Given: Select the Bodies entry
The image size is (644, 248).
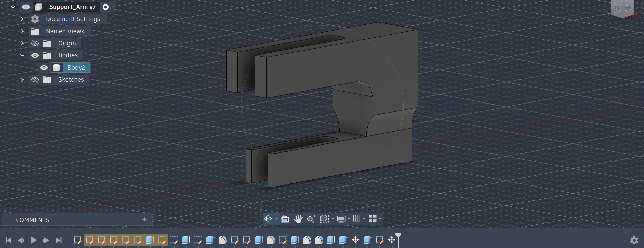Looking at the screenshot, I should click(68, 55).
